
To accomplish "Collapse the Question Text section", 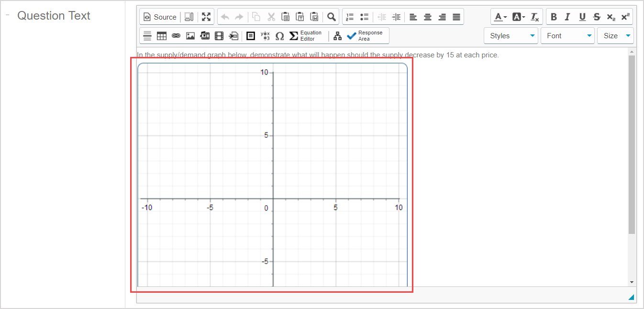I will 8,14.
